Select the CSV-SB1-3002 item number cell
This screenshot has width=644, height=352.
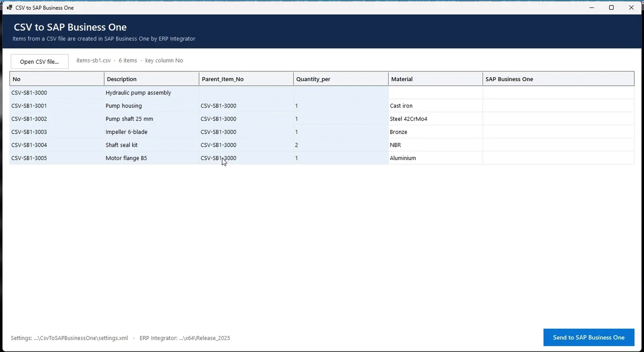(x=57, y=119)
